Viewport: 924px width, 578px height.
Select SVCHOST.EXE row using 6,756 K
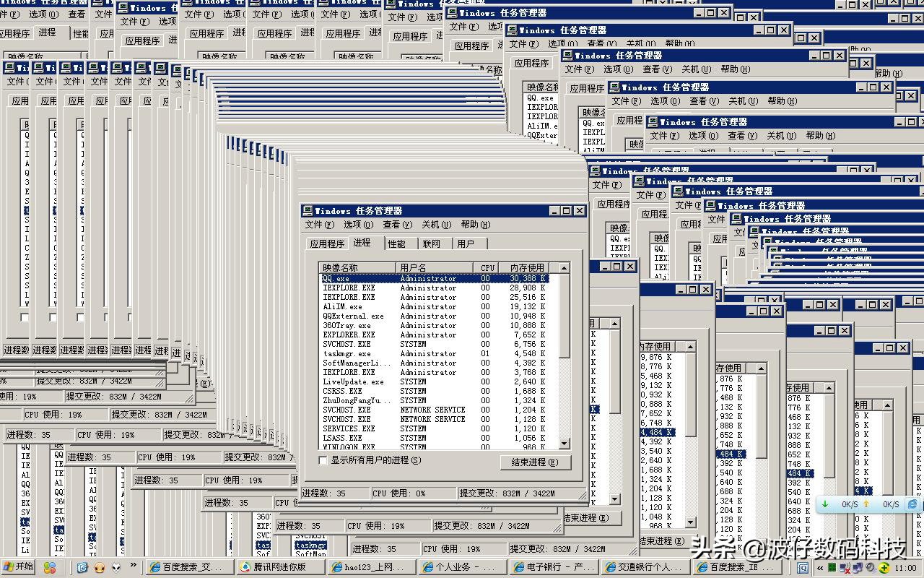(435, 344)
